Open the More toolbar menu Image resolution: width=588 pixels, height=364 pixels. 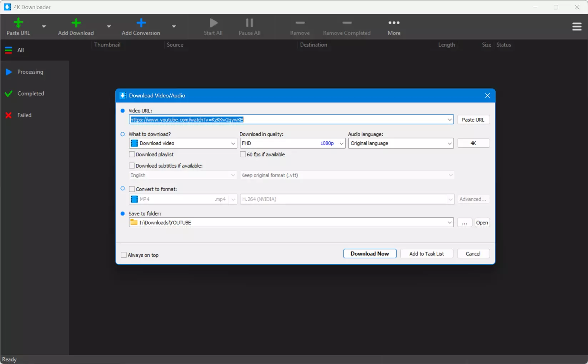click(x=394, y=27)
